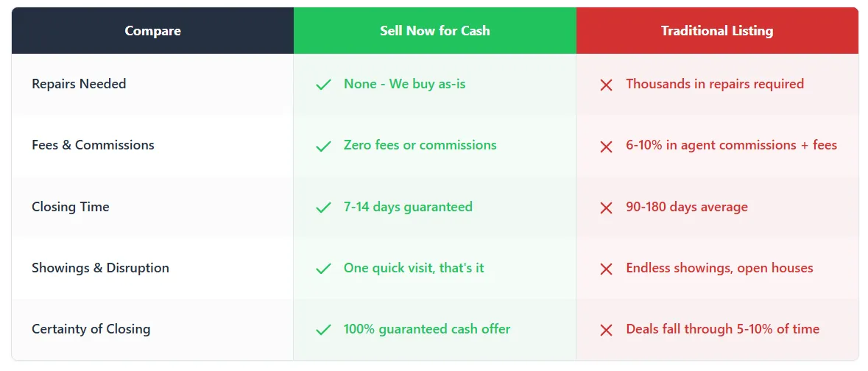
Task: Click the Compare column header
Action: click(153, 30)
